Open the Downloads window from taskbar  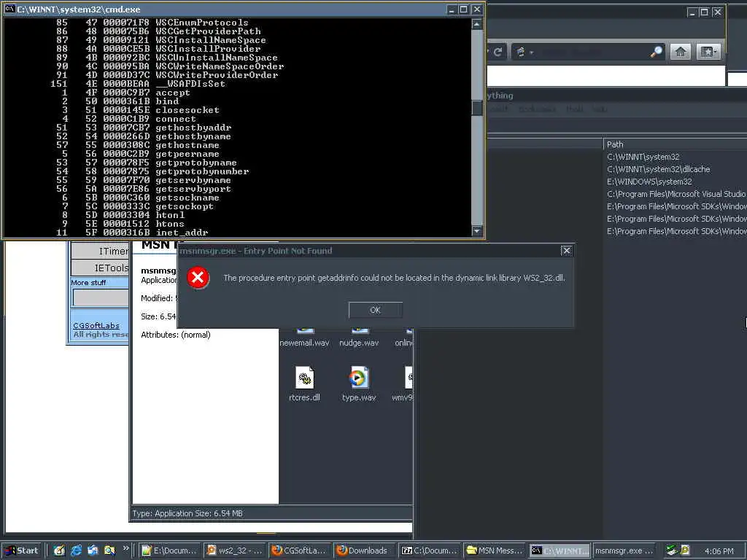click(x=364, y=551)
